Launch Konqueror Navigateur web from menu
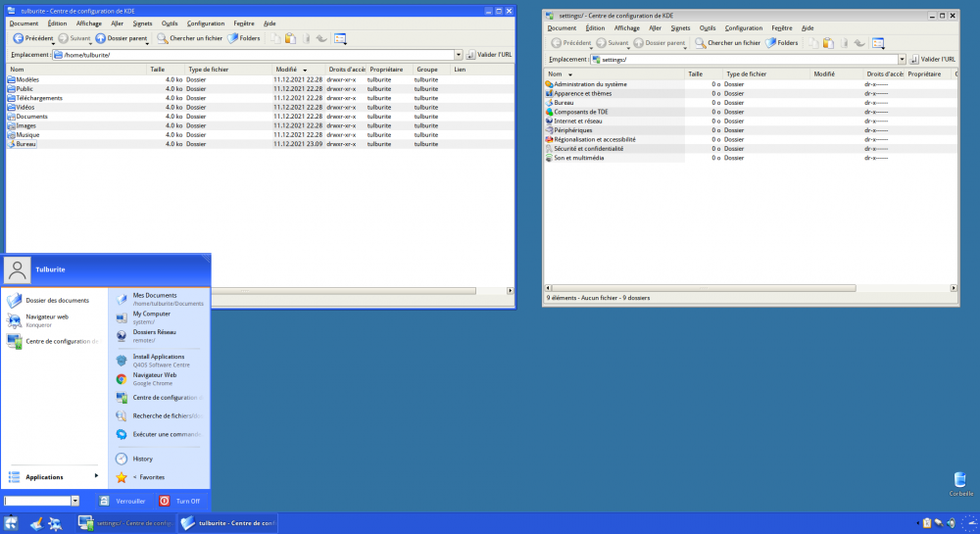This screenshot has width=980, height=534. (50, 320)
